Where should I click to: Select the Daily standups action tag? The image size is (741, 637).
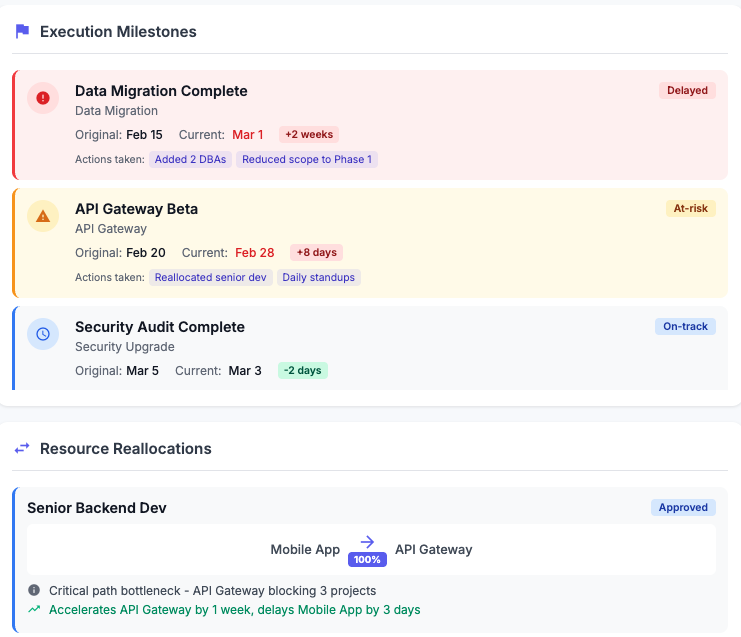point(319,277)
